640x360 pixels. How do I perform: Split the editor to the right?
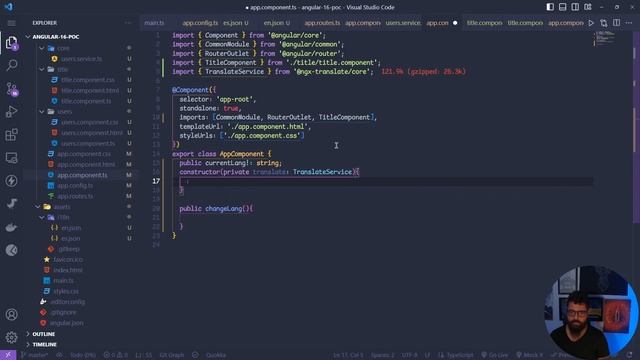(x=616, y=23)
